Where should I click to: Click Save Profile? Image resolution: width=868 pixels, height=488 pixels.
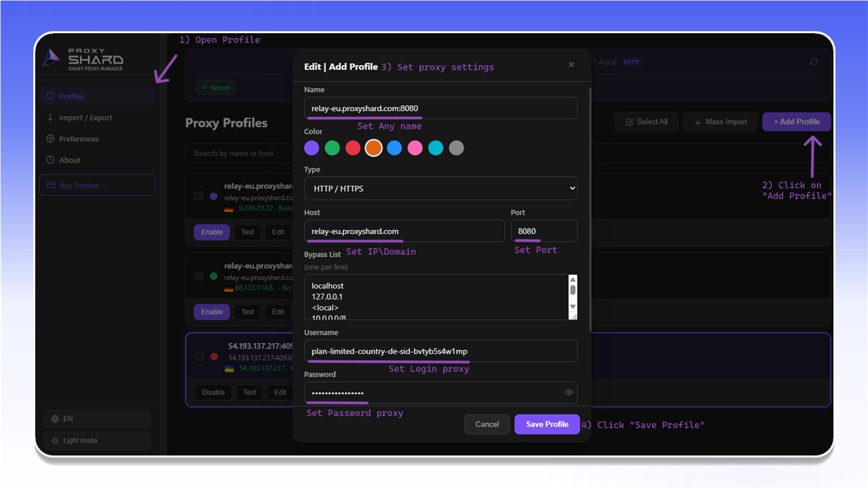coord(547,424)
